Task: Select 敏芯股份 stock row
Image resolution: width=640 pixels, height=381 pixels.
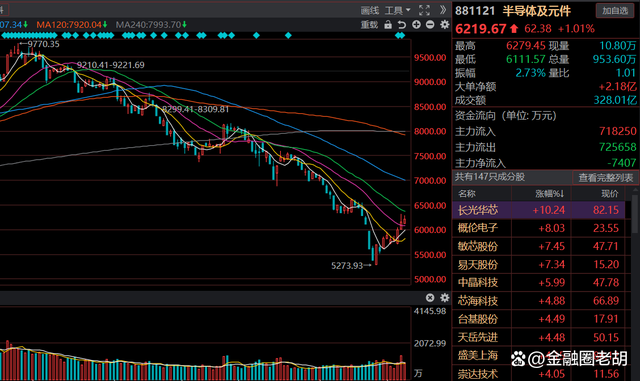Action: coord(538,246)
